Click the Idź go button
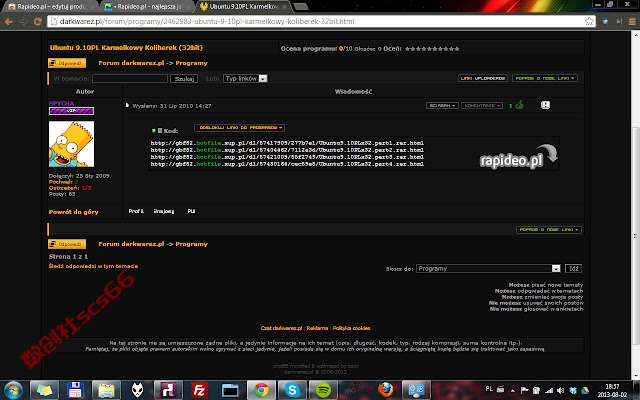The width and height of the screenshot is (640, 400). (x=573, y=269)
